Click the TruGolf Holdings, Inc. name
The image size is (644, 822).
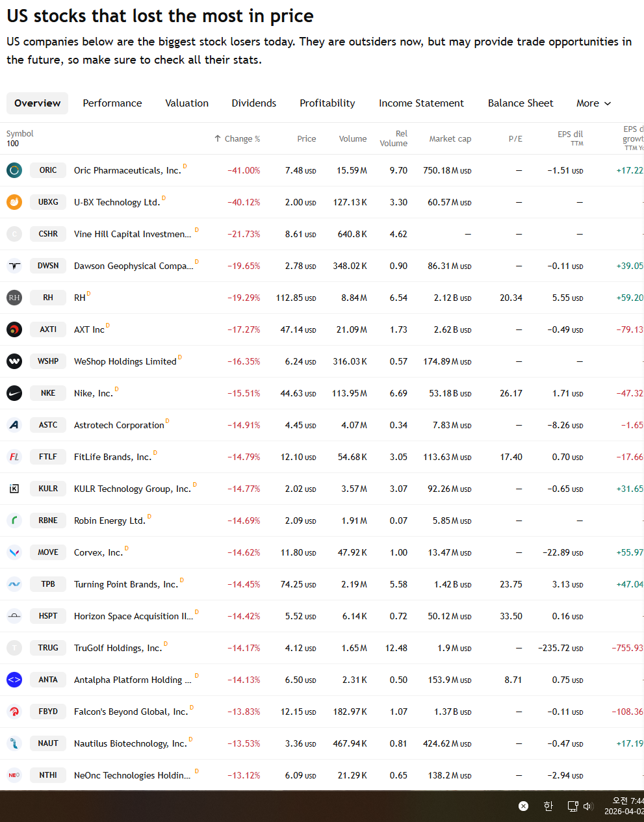click(x=118, y=648)
